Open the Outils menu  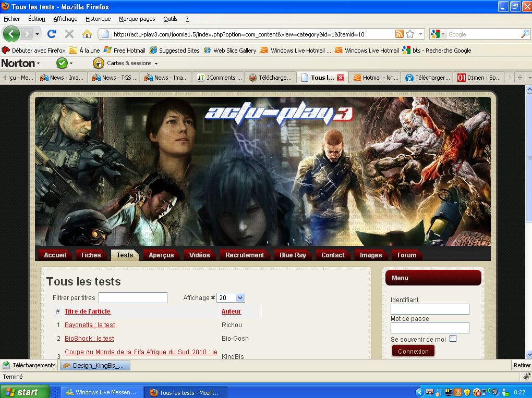coord(171,19)
